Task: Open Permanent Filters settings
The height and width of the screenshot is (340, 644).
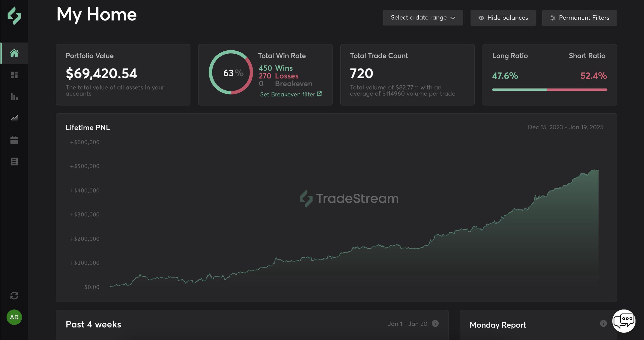Action: click(579, 18)
